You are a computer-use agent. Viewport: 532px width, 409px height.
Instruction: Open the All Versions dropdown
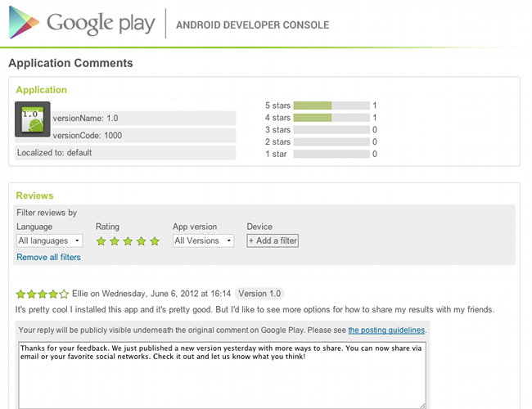(x=203, y=241)
